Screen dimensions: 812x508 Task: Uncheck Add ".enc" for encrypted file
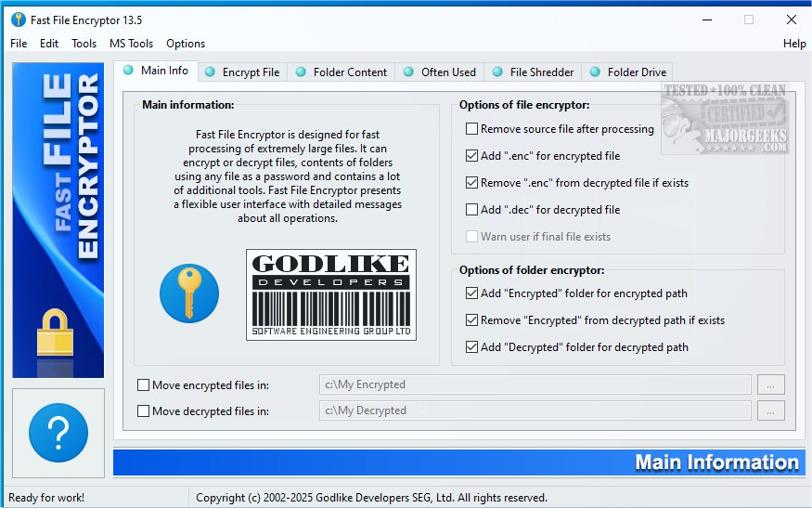pos(472,156)
